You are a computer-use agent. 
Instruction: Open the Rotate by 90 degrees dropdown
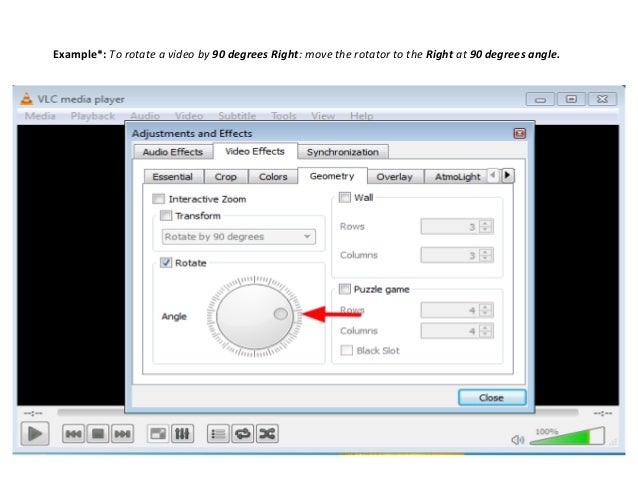[x=239, y=236]
